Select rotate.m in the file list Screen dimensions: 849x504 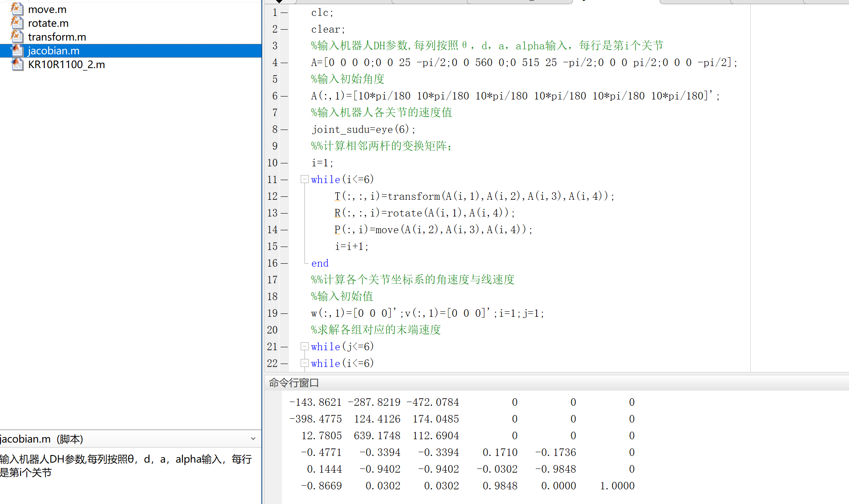[48, 23]
